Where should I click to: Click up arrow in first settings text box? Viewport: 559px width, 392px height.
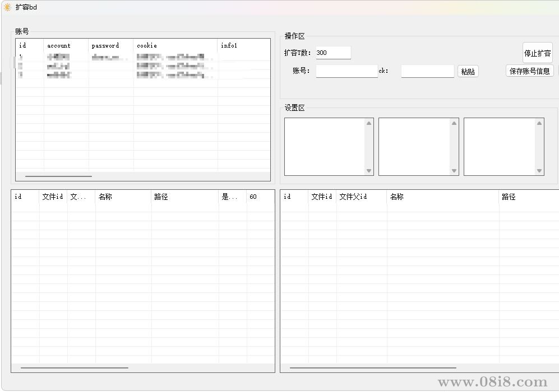[x=369, y=123]
